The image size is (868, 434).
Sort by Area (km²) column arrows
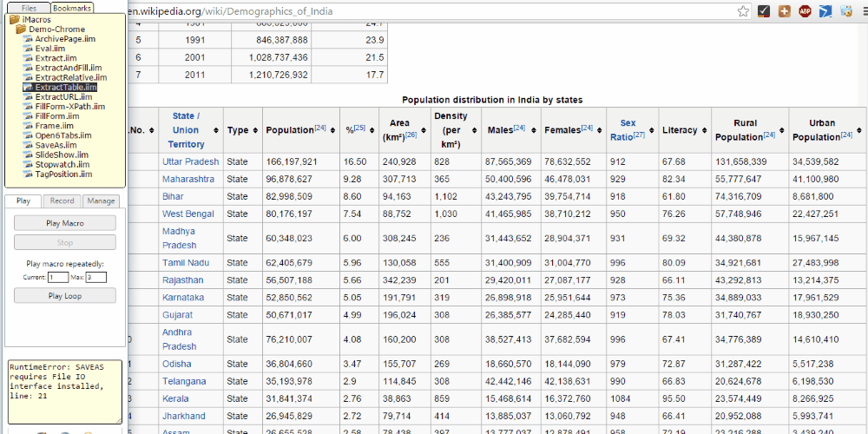coord(424,131)
